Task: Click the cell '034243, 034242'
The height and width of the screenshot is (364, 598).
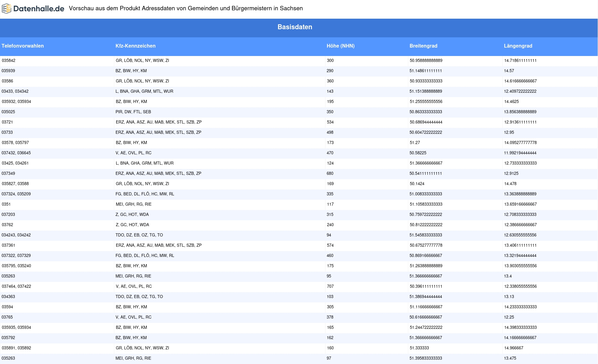Action: pyautogui.click(x=16, y=235)
